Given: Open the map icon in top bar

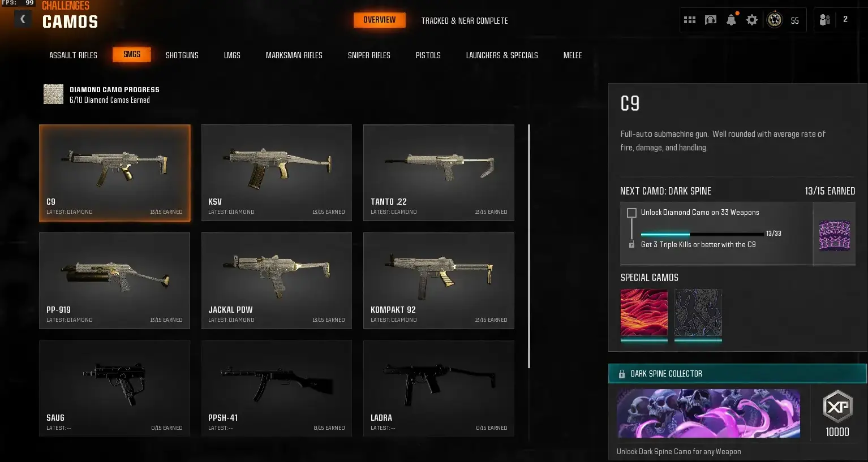Looking at the screenshot, I should pos(711,20).
